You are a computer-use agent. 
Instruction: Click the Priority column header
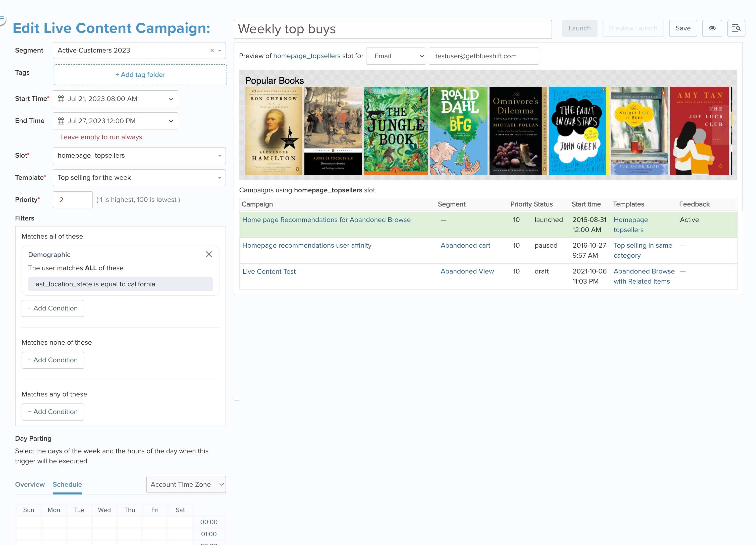(x=521, y=204)
